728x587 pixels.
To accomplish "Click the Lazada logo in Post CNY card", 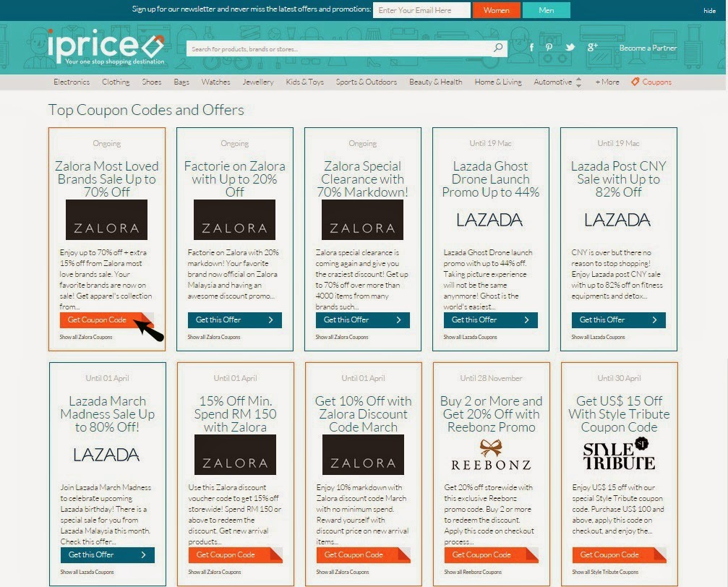I will (x=617, y=220).
